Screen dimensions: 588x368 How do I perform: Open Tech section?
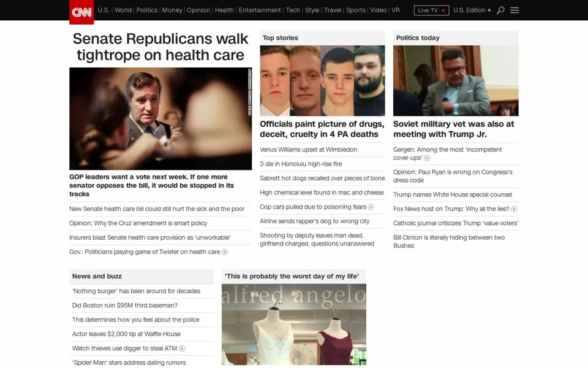coord(293,10)
